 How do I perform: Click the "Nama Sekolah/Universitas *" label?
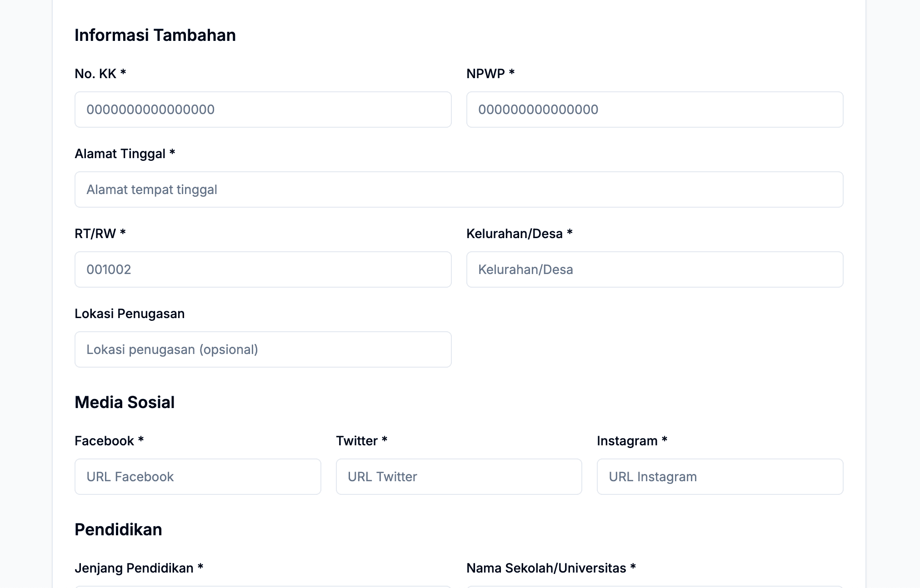click(x=551, y=568)
